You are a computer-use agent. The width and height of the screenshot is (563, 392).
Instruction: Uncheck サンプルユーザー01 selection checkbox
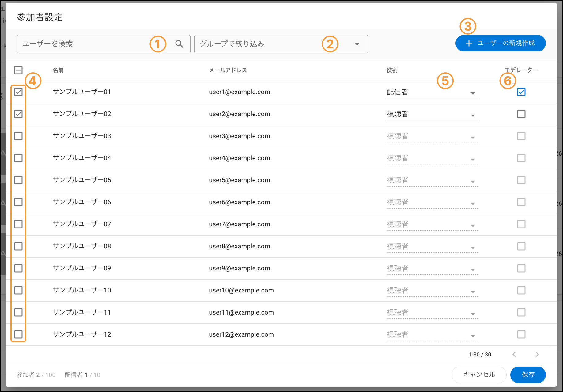[x=18, y=92]
